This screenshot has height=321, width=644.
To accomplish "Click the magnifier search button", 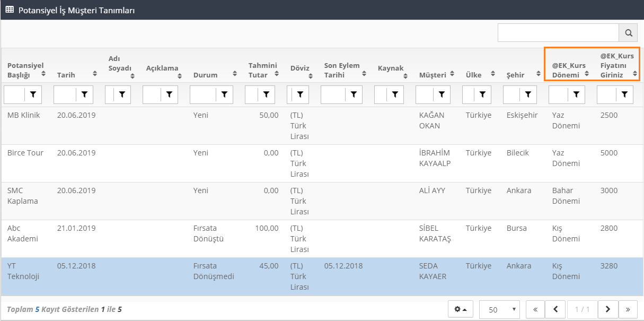I will point(628,33).
